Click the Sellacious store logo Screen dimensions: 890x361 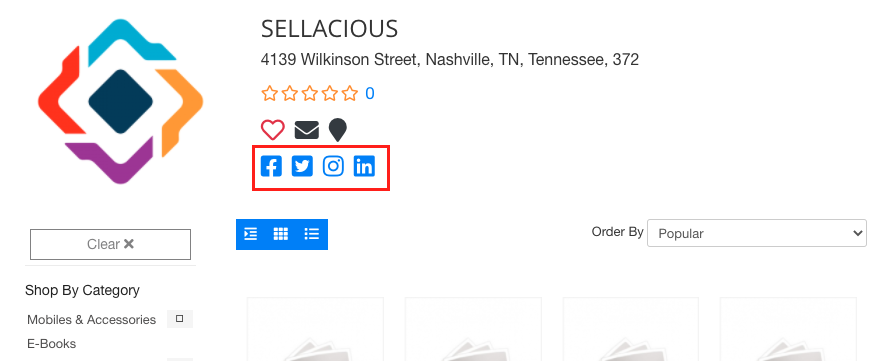pyautogui.click(x=120, y=101)
